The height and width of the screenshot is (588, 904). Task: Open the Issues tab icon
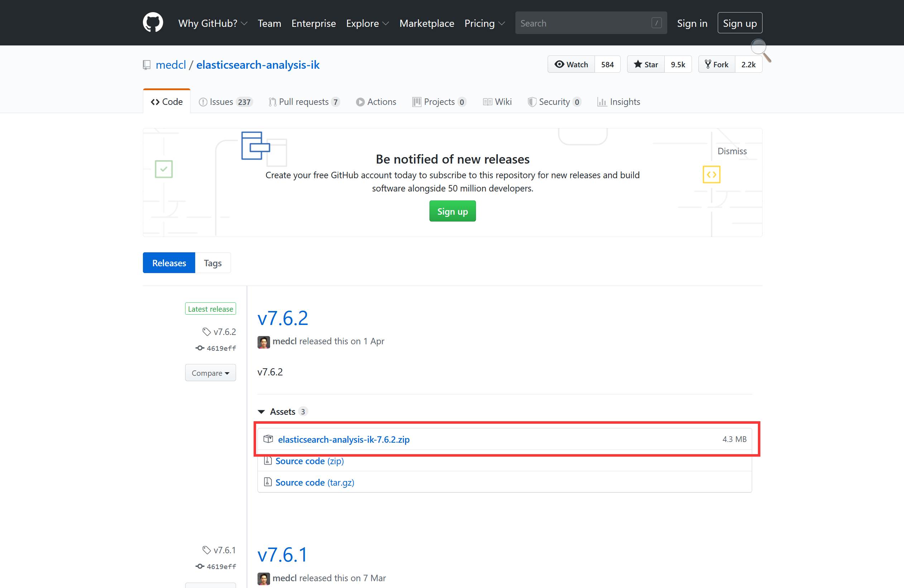tap(203, 102)
